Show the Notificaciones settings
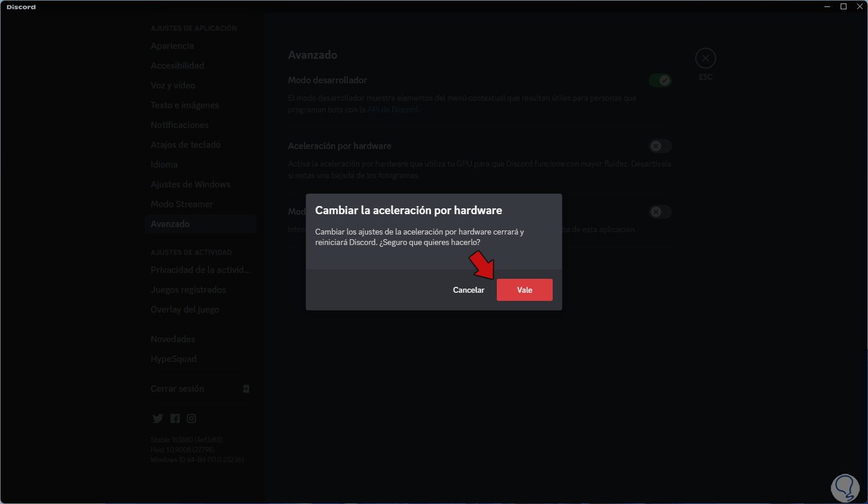Screen dimensions: 868x504 tap(201, 125)
